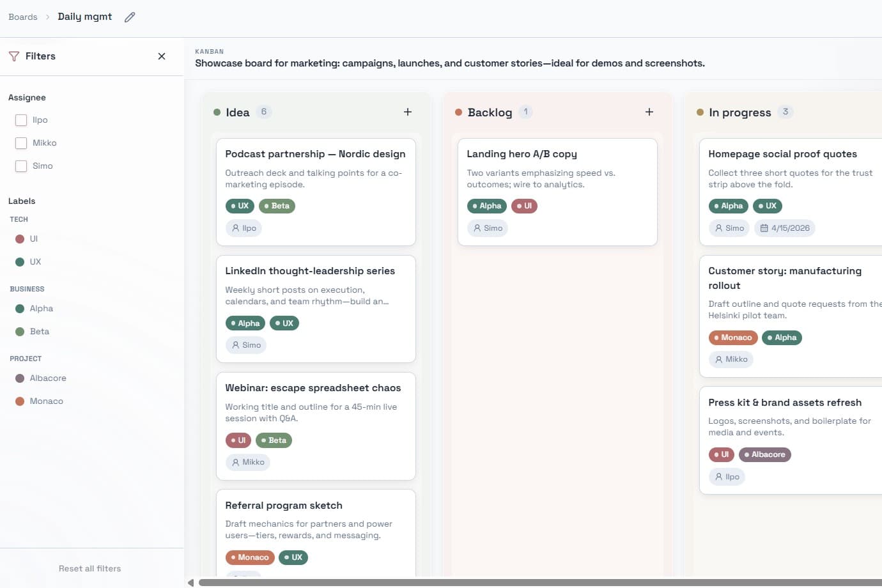
Task: Click Ilpo assignee chip on Press kit card
Action: point(727,477)
